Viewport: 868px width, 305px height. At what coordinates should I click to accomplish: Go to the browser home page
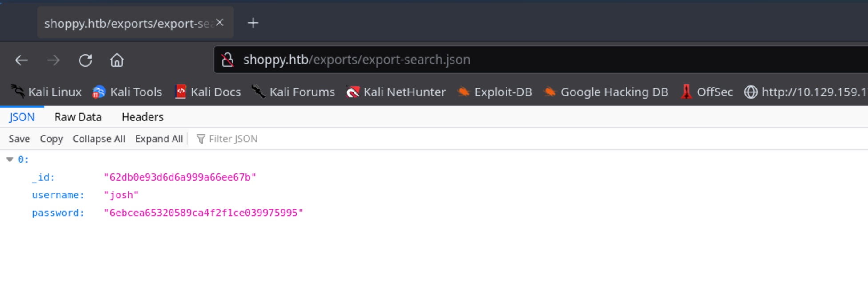click(117, 60)
